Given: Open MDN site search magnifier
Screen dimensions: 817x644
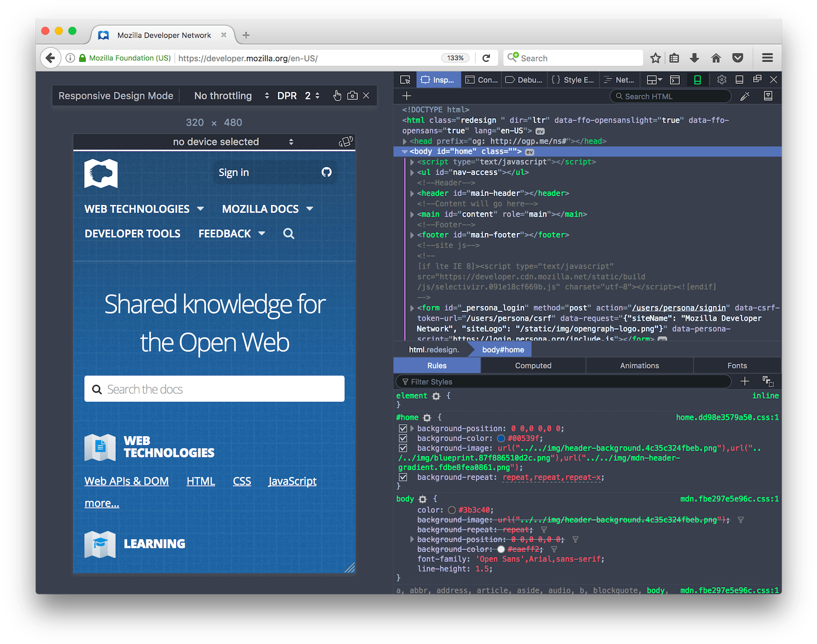Looking at the screenshot, I should tap(289, 234).
